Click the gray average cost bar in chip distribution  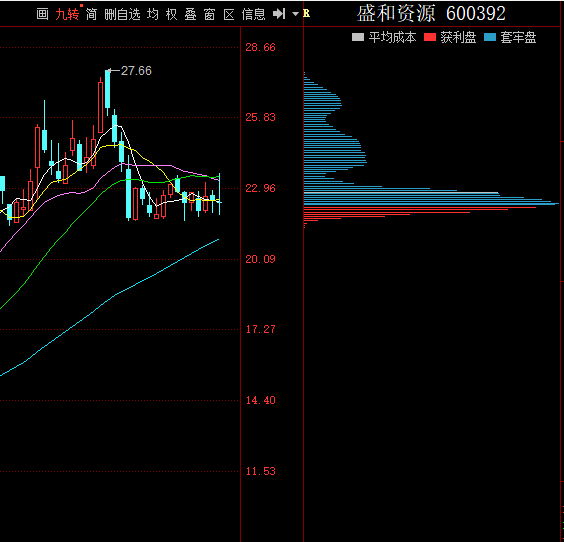point(401,193)
